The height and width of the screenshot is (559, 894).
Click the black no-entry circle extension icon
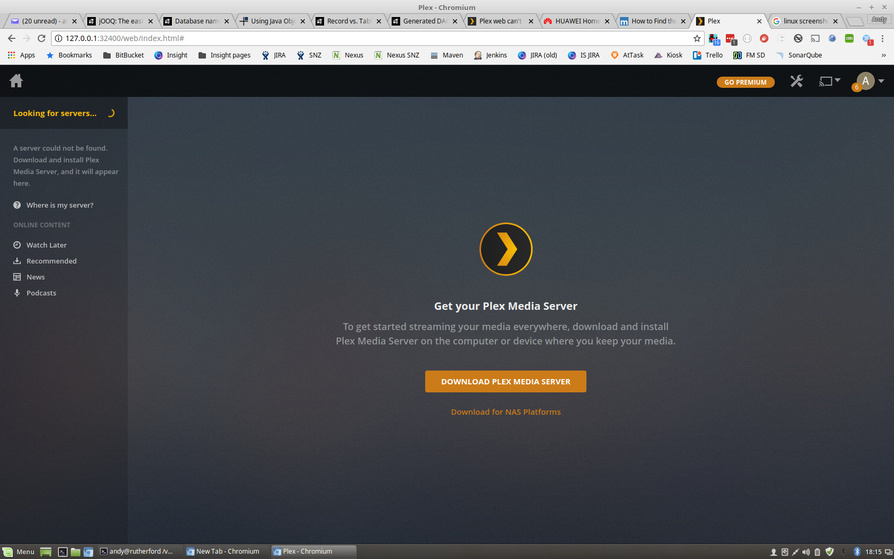click(x=798, y=38)
